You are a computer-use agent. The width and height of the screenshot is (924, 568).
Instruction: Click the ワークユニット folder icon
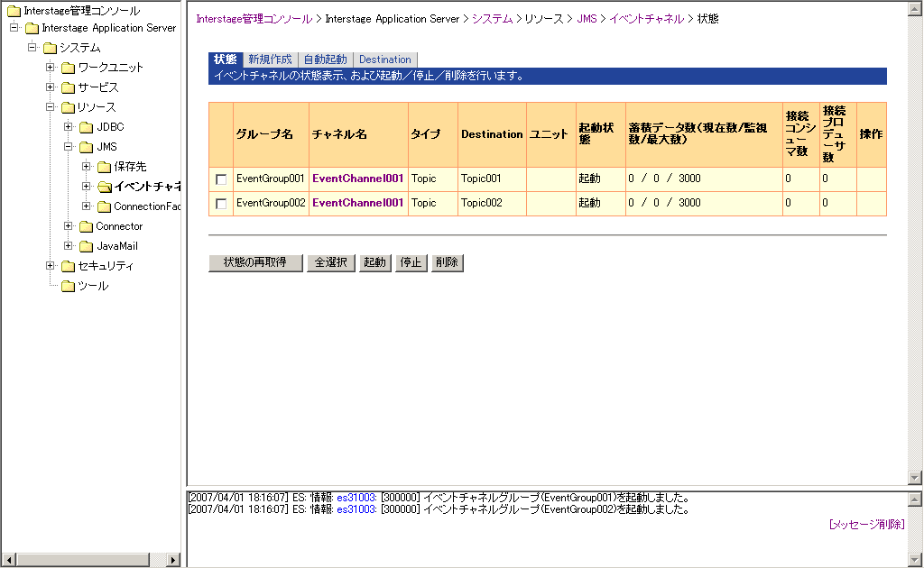click(69, 68)
